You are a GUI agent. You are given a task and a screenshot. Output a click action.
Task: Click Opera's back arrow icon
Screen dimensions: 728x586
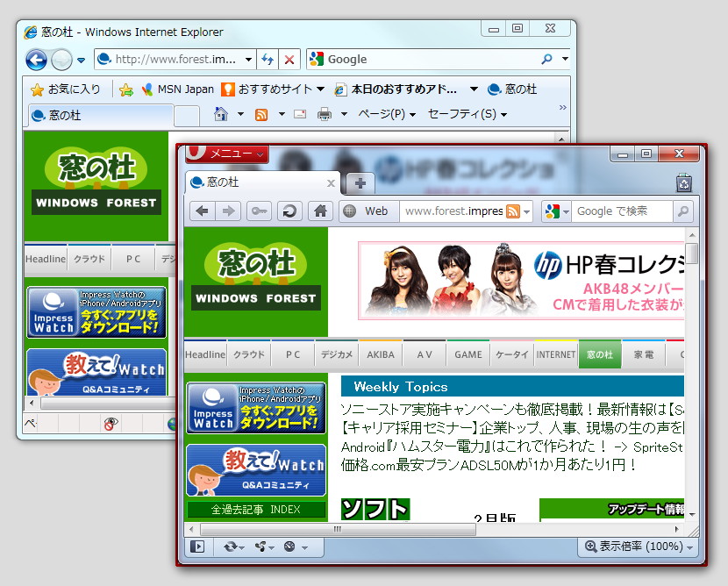(203, 211)
